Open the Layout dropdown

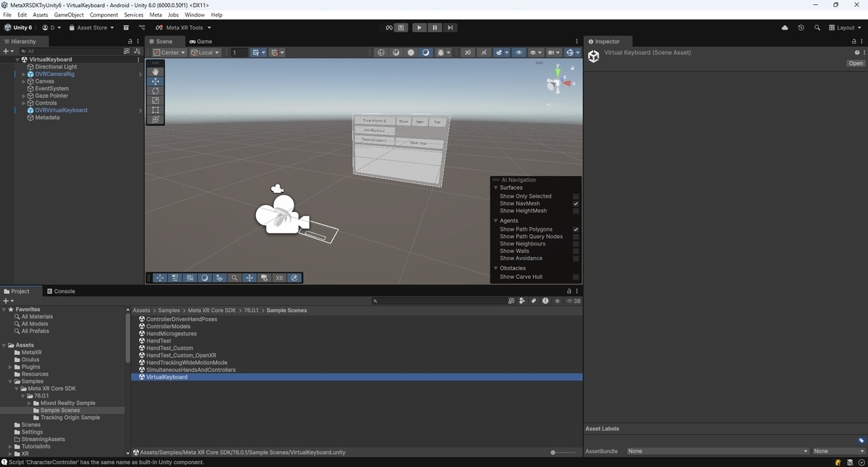pos(845,28)
